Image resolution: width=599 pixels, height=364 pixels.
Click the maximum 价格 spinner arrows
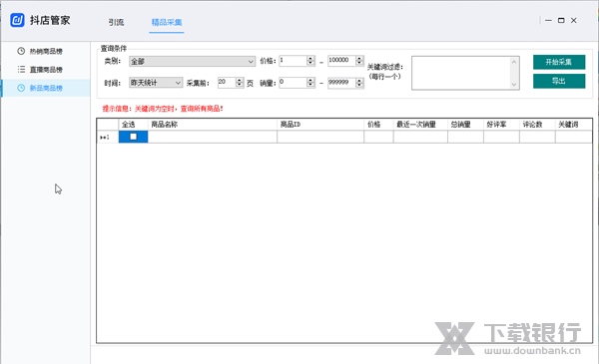[359, 61]
